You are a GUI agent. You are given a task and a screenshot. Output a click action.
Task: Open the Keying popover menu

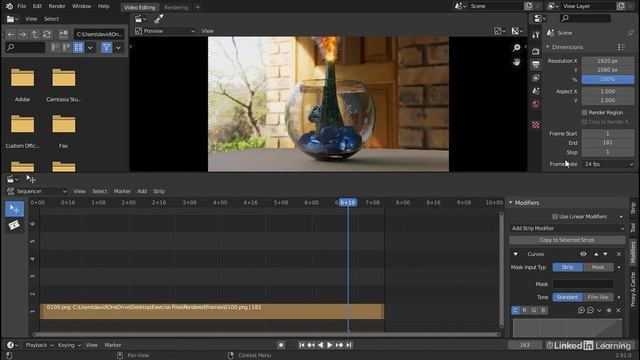pyautogui.click(x=69, y=345)
